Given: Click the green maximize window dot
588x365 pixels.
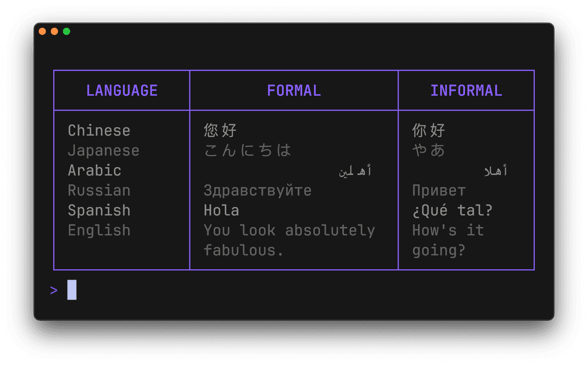Looking at the screenshot, I should pos(66,32).
